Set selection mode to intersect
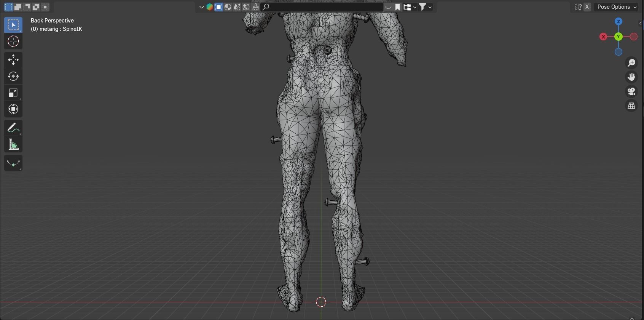644x320 pixels. click(x=45, y=7)
